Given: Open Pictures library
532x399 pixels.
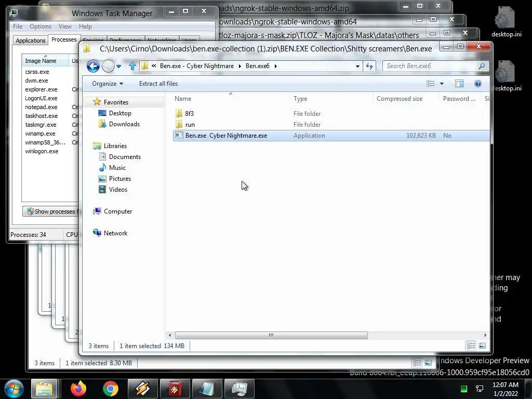Looking at the screenshot, I should pos(120,179).
